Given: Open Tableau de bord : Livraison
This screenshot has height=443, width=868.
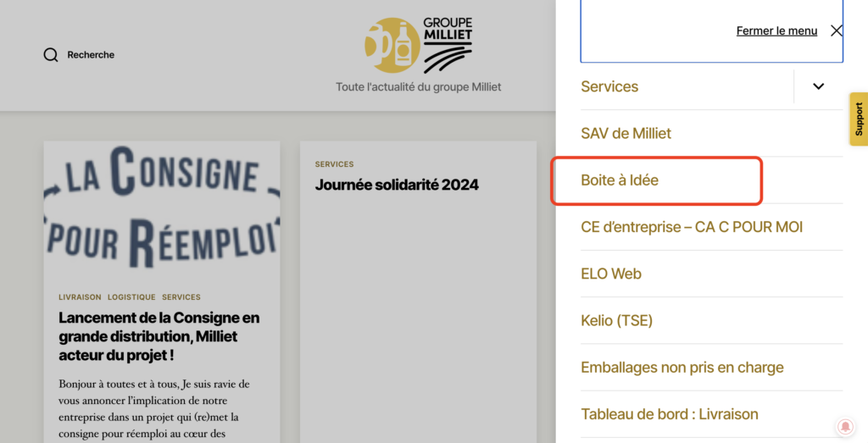Looking at the screenshot, I should point(670,414).
